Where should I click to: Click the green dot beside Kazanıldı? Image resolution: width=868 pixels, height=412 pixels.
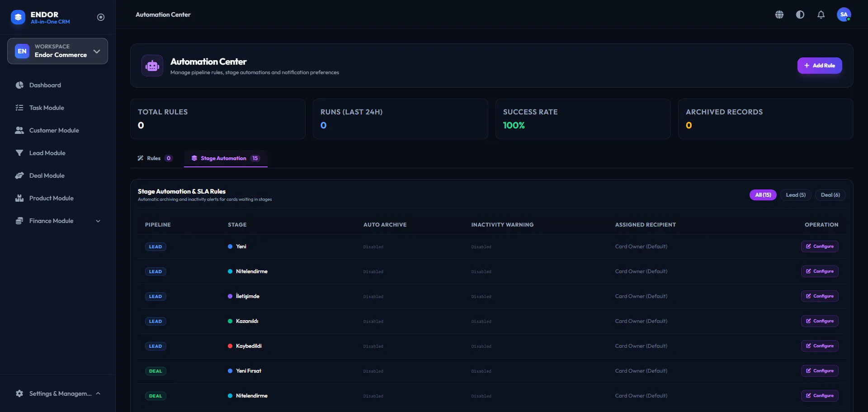230,321
